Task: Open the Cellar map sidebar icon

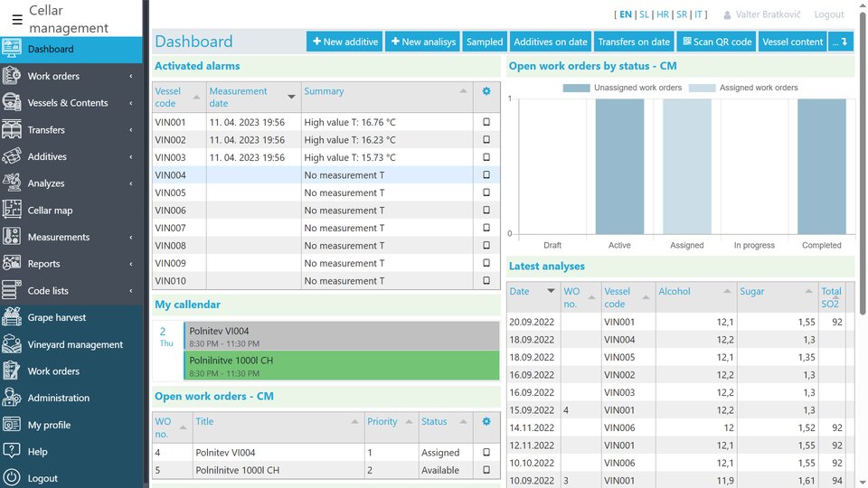Action: click(x=12, y=210)
